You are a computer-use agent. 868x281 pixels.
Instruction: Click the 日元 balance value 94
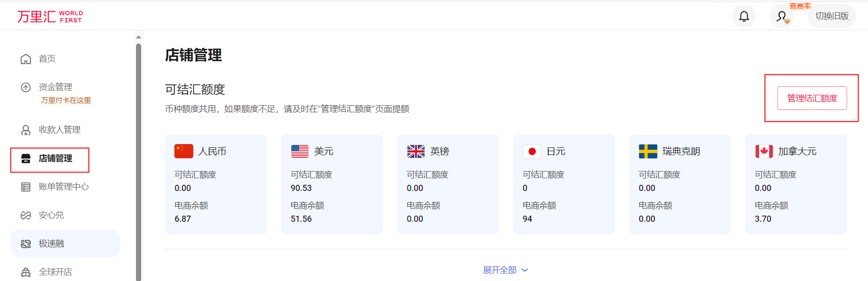(527, 219)
